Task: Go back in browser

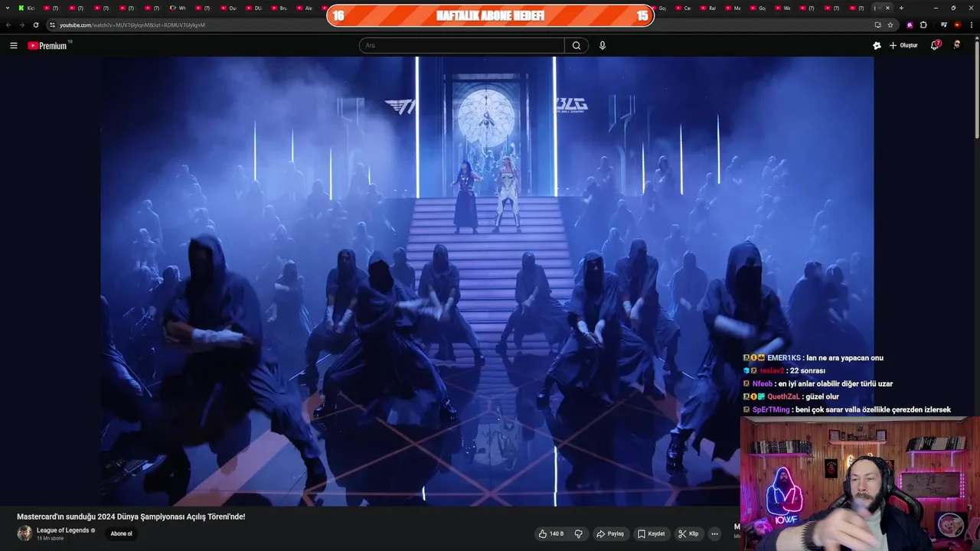Action: tap(8, 24)
